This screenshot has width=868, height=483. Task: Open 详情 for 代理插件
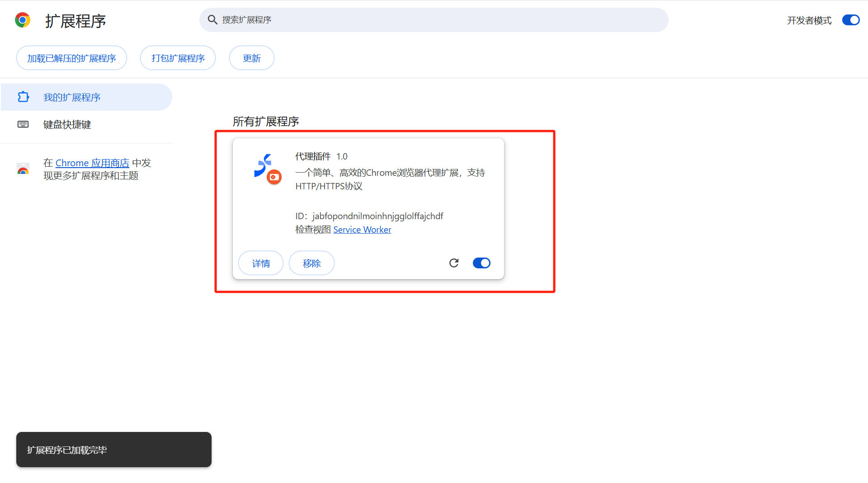(261, 263)
